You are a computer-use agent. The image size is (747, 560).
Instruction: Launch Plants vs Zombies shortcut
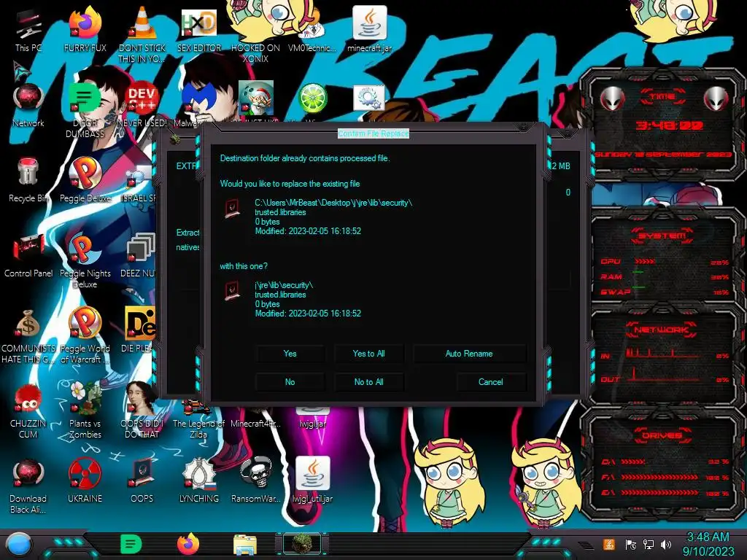85,411
